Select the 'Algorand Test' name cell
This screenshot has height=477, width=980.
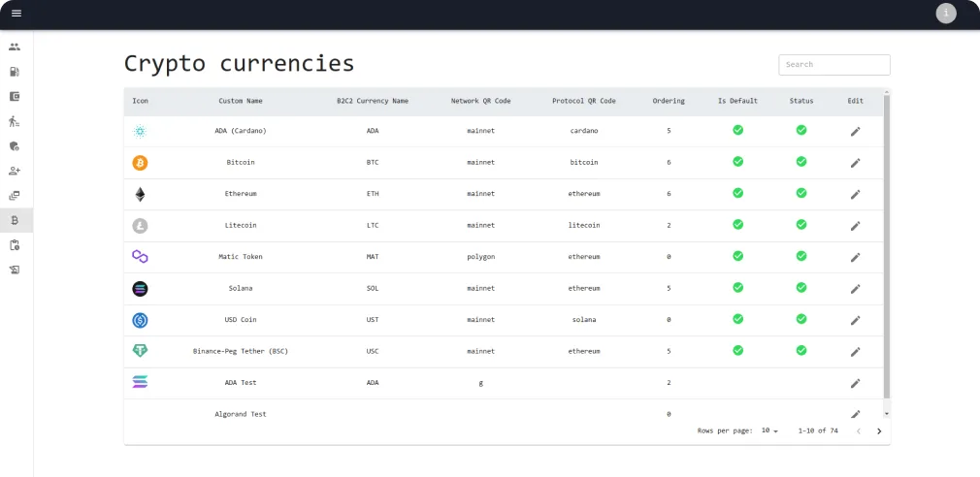241,414
